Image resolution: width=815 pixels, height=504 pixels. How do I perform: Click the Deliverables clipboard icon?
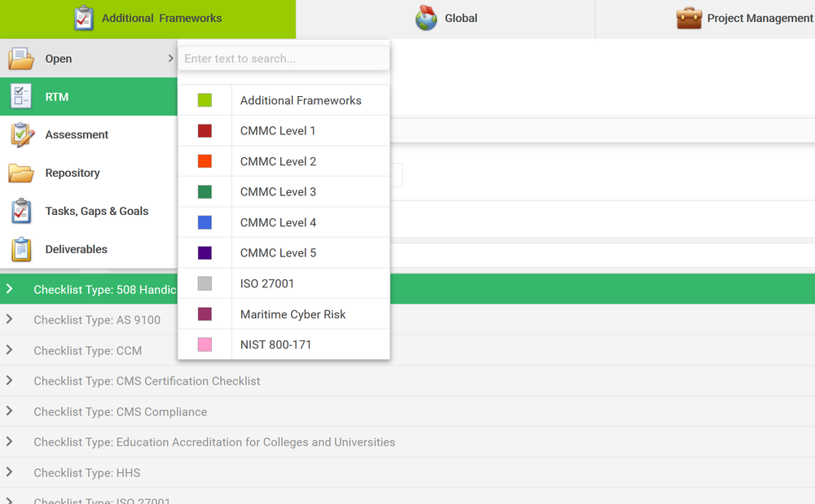[21, 249]
